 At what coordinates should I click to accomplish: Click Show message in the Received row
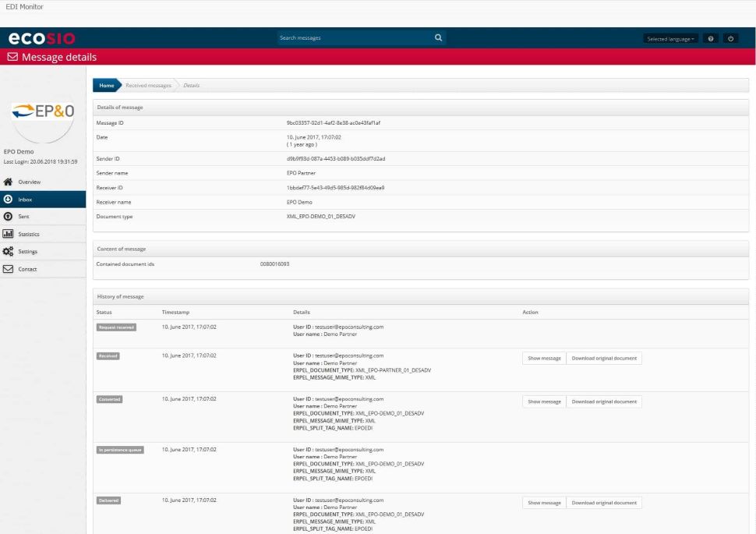(544, 359)
